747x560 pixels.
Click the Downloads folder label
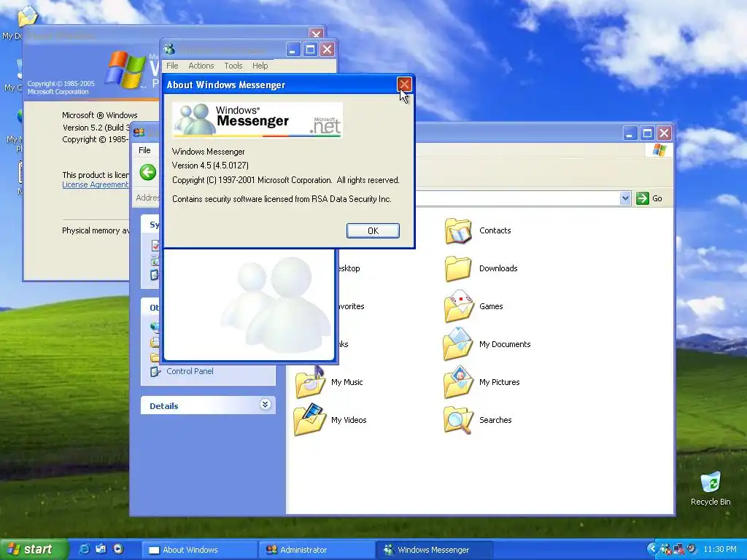click(498, 268)
